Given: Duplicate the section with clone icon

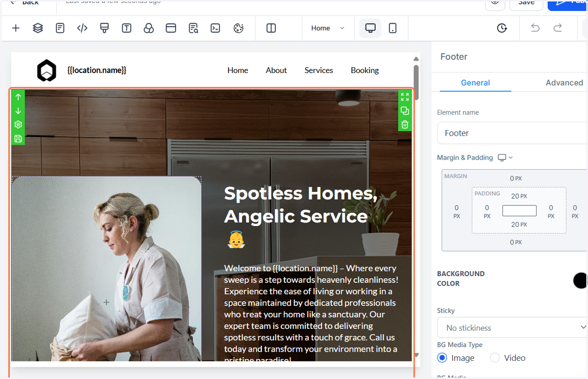Looking at the screenshot, I should click(405, 111).
